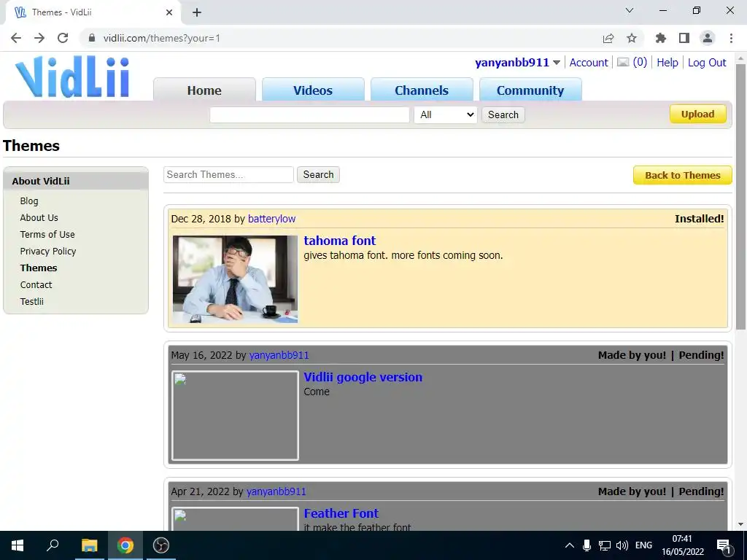Viewport: 747px width, 560px height.
Task: Bookmark this page with the star icon
Action: tap(631, 38)
